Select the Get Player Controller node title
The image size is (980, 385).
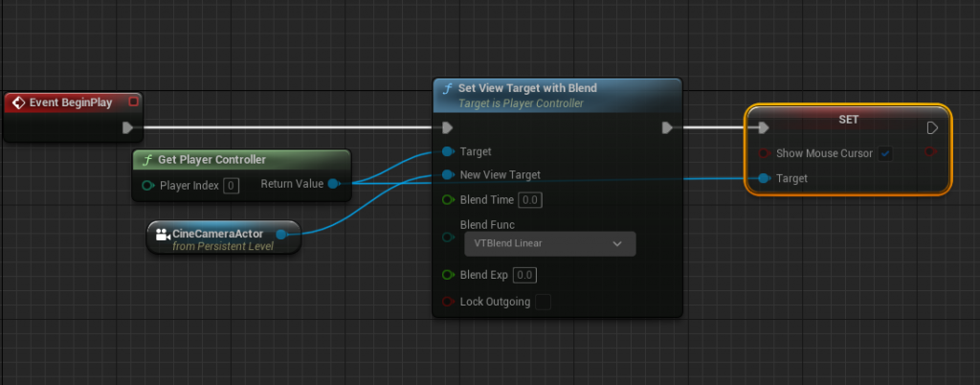coord(212,159)
